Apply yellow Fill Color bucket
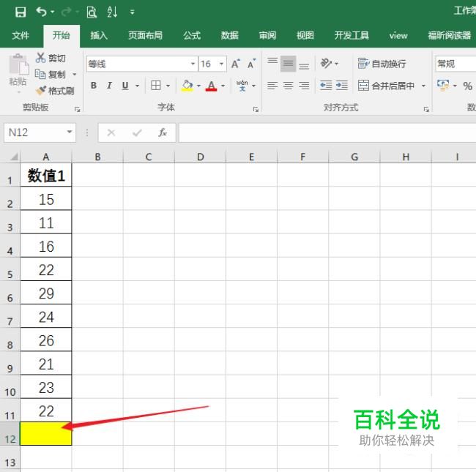476x472 pixels. 187,86
